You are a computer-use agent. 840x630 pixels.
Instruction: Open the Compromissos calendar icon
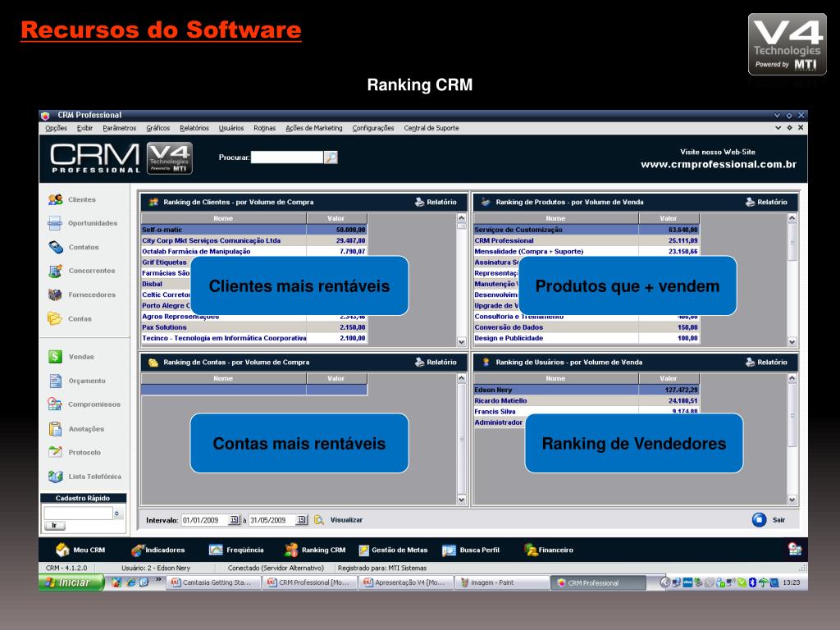(x=55, y=404)
